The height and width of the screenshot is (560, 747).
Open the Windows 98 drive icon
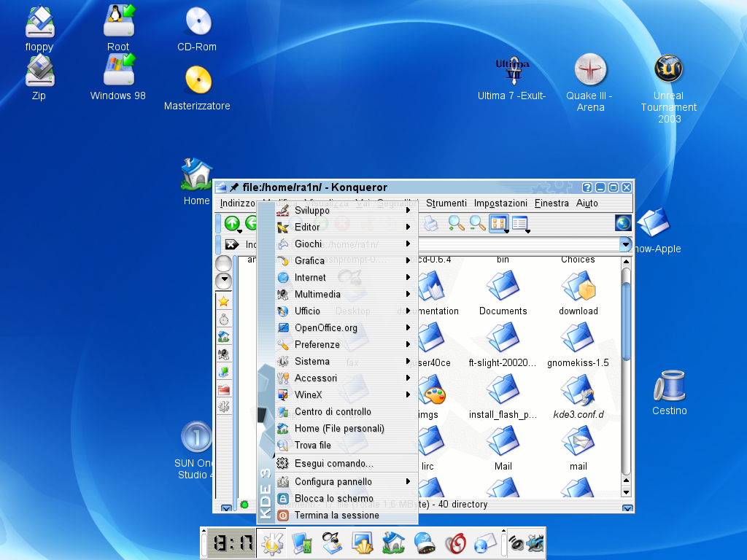(x=118, y=77)
